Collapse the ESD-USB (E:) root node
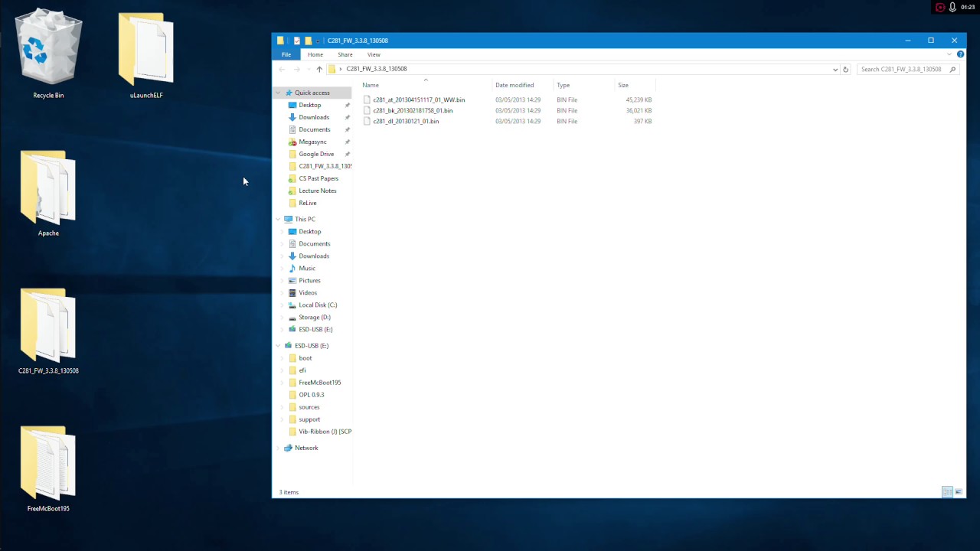 coord(279,345)
